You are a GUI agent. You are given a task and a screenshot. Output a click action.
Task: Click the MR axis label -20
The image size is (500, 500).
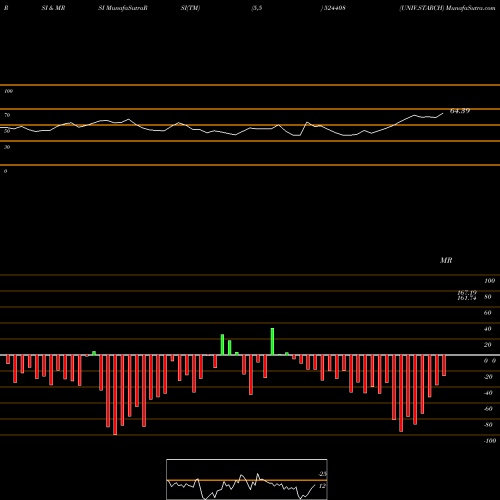click(x=488, y=377)
